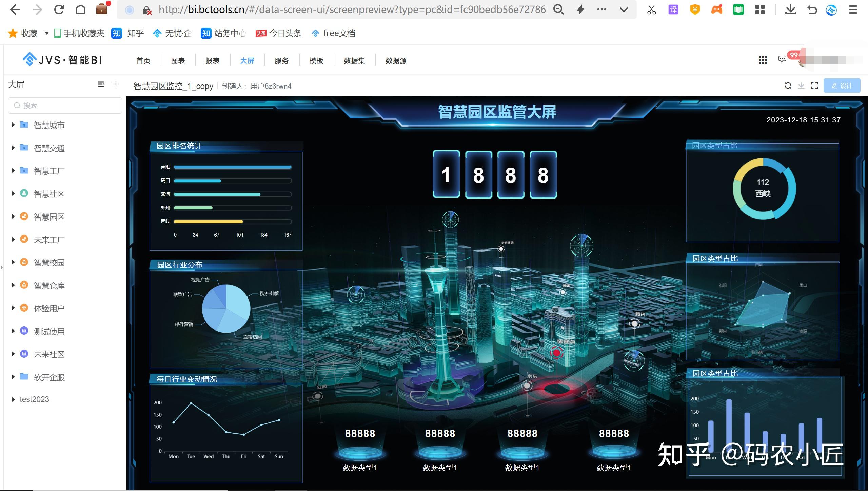Open the 模板 menu item
This screenshot has width=868, height=491.
click(316, 60)
